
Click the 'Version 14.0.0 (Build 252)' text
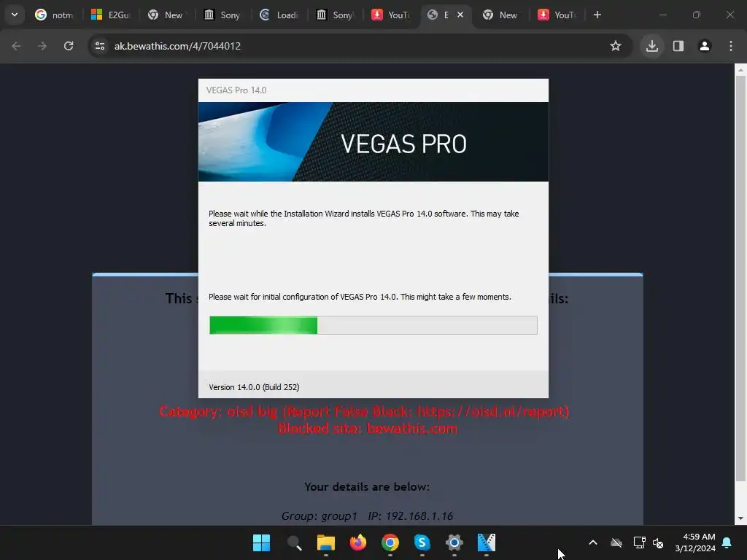(x=254, y=387)
